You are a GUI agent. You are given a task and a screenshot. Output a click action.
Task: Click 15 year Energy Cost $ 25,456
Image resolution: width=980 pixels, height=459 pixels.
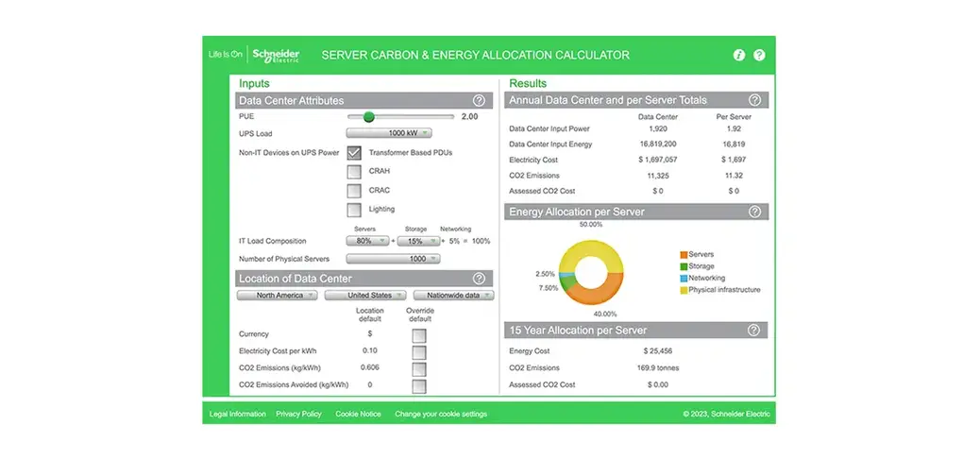657,351
